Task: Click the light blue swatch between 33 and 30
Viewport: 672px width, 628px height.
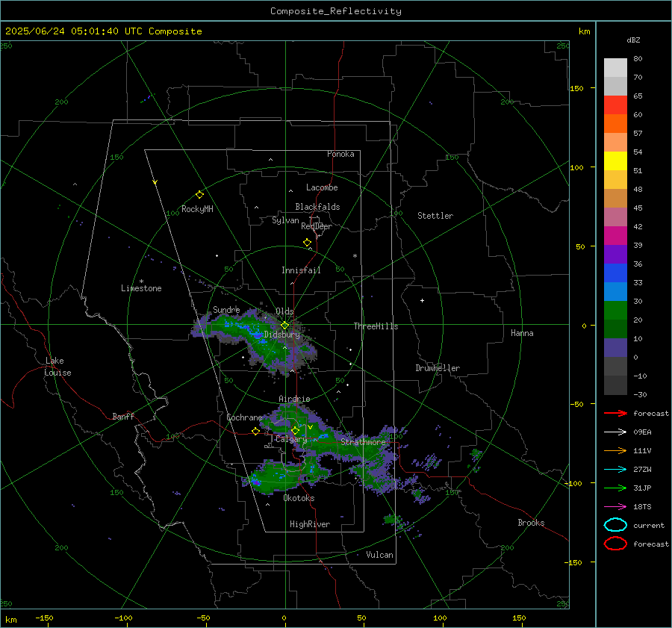Action: tap(615, 291)
